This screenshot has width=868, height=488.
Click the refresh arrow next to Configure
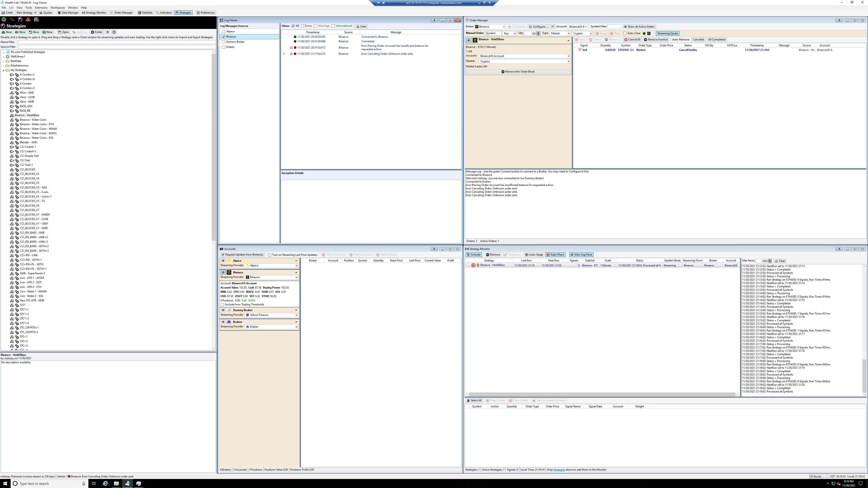[553, 27]
